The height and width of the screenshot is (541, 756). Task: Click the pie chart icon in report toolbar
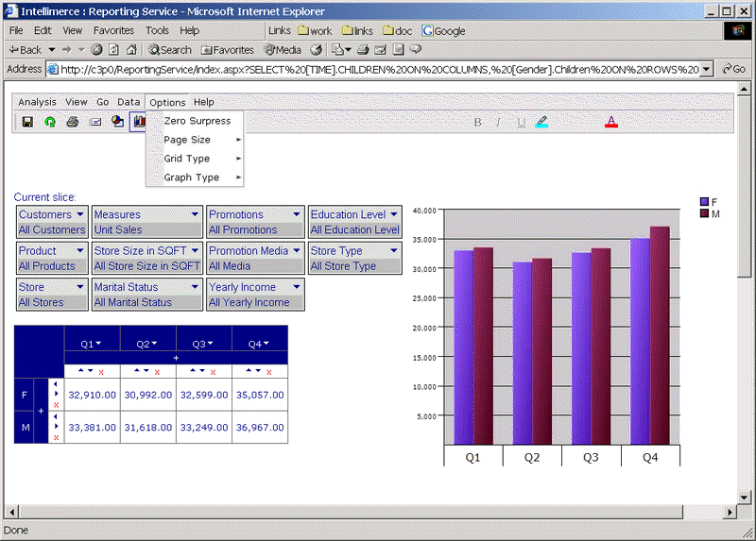[117, 122]
